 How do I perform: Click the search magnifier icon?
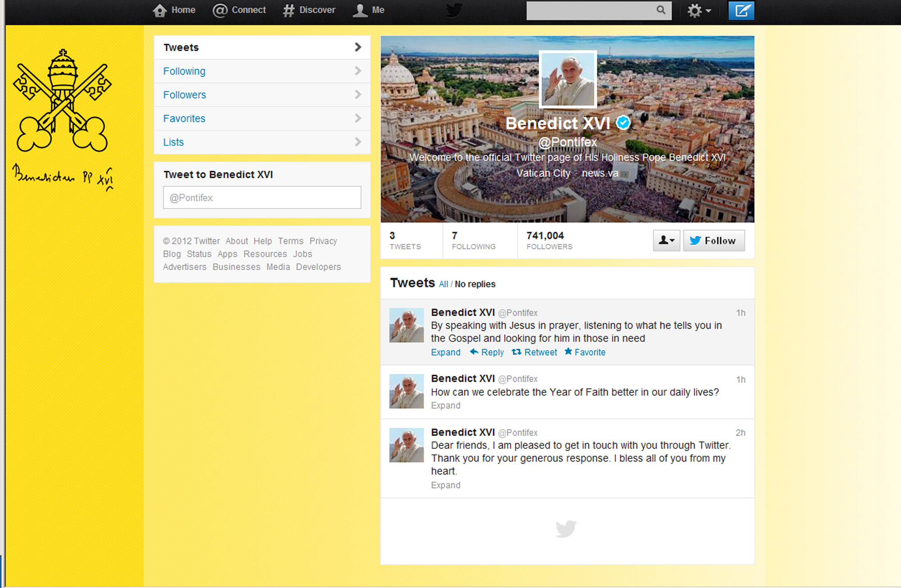click(660, 9)
